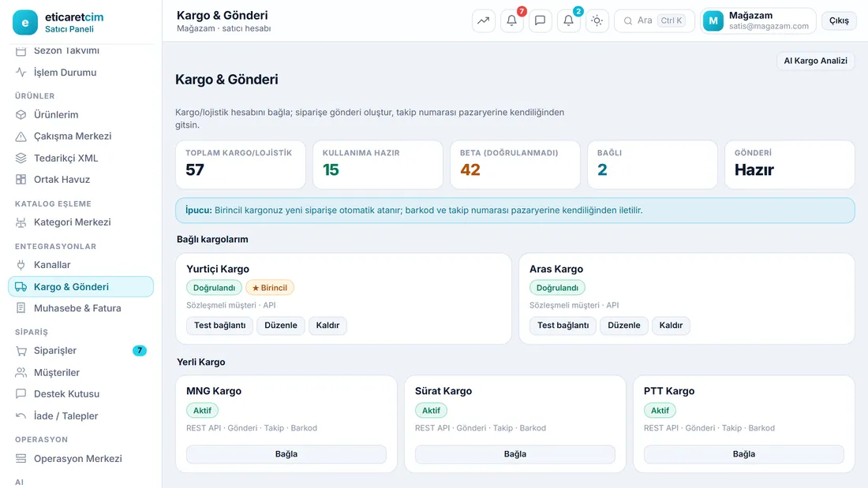Image resolution: width=868 pixels, height=488 pixels.
Task: Remove Aras Kargo with Kaldır
Action: tap(671, 326)
